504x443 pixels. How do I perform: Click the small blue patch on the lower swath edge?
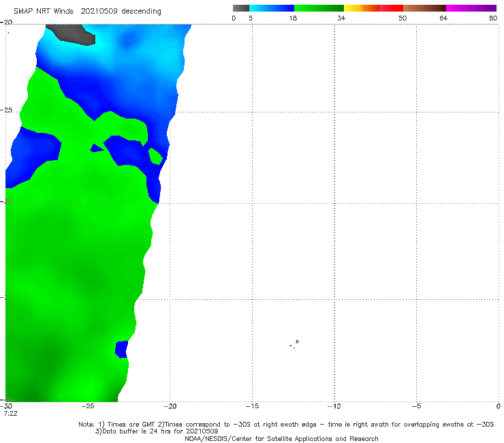(x=121, y=350)
